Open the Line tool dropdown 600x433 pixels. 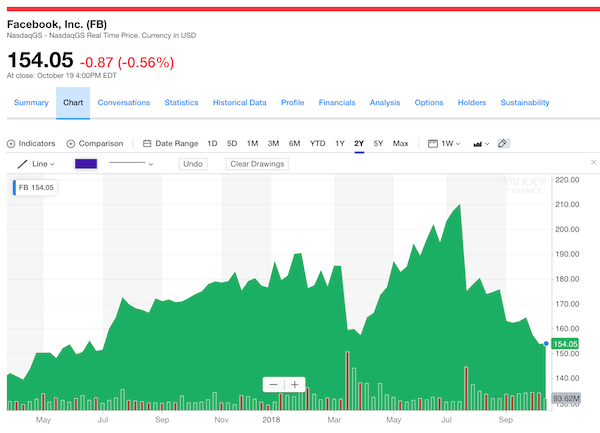pyautogui.click(x=52, y=164)
